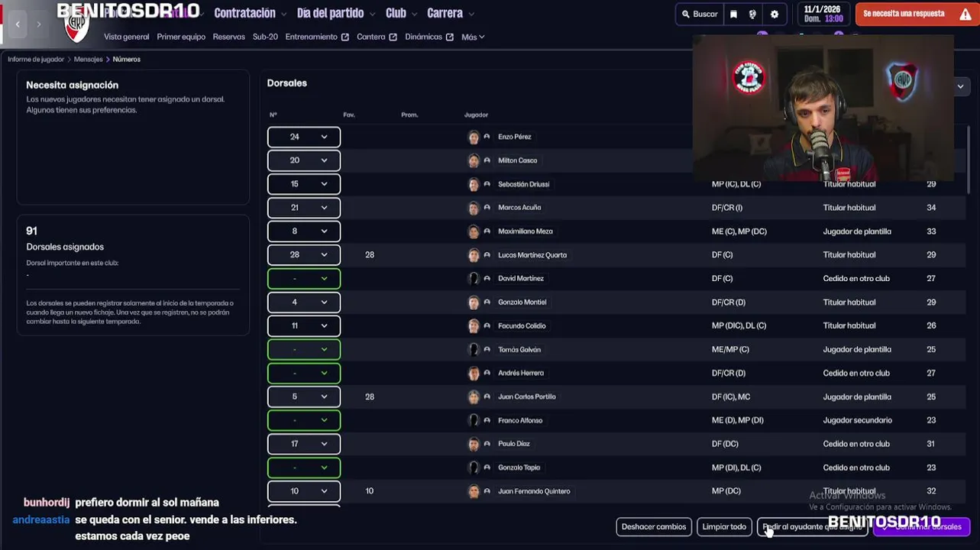
Task: Open number dropdown for Sebastián Driussi
Action: click(x=303, y=184)
